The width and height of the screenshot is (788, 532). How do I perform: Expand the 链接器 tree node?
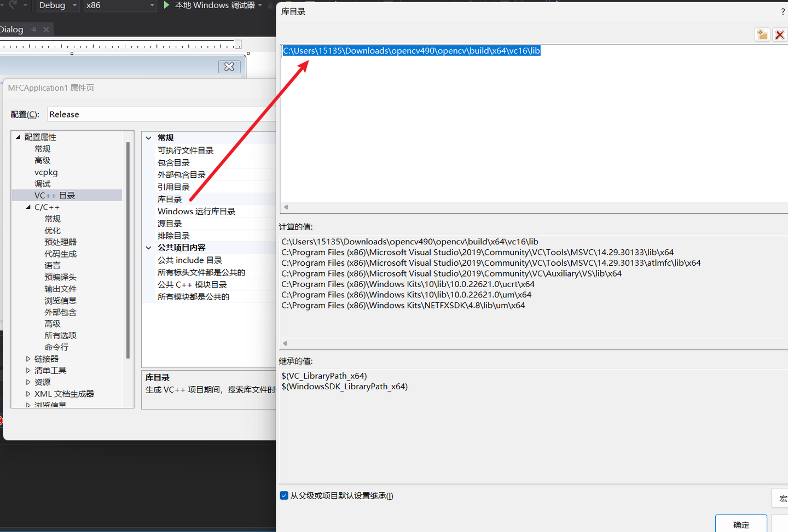click(x=30, y=358)
